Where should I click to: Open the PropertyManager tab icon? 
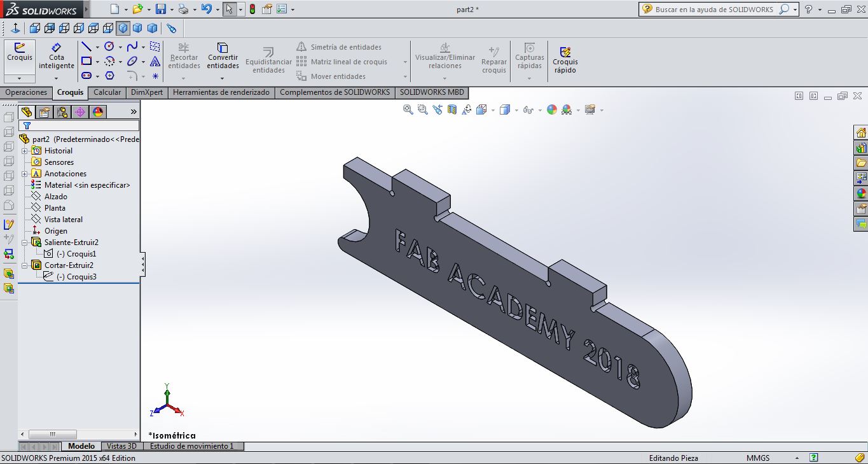(x=44, y=112)
